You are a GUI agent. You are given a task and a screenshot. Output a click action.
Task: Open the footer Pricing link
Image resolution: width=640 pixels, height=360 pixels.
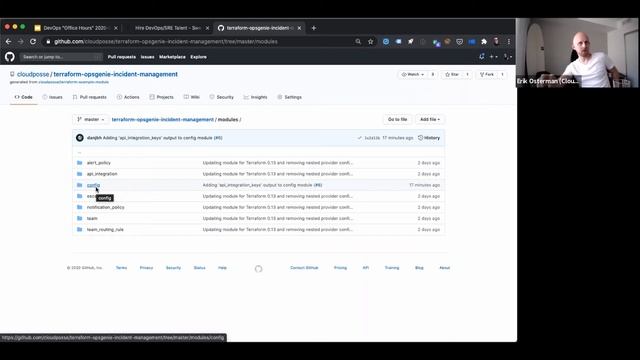coord(340,268)
